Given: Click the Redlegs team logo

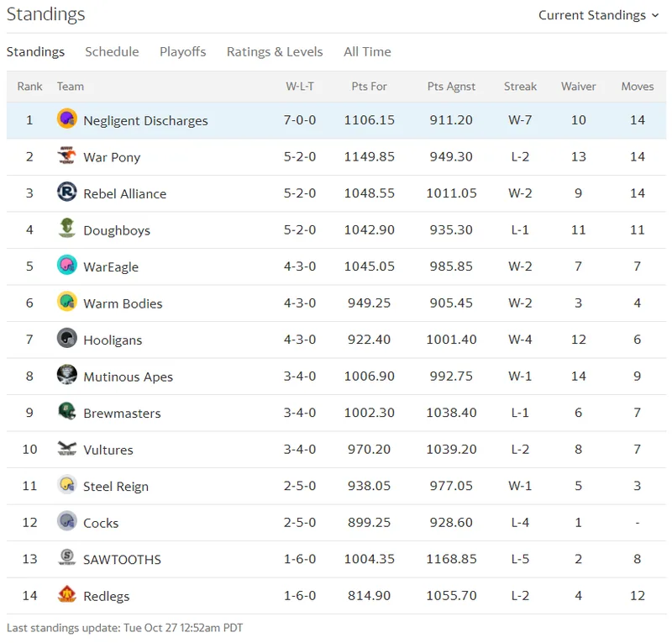Looking at the screenshot, I should point(67,594).
